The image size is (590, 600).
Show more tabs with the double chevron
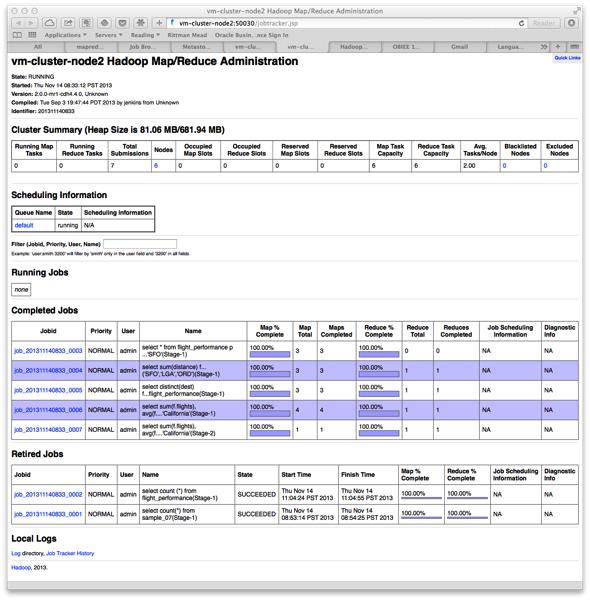(544, 47)
